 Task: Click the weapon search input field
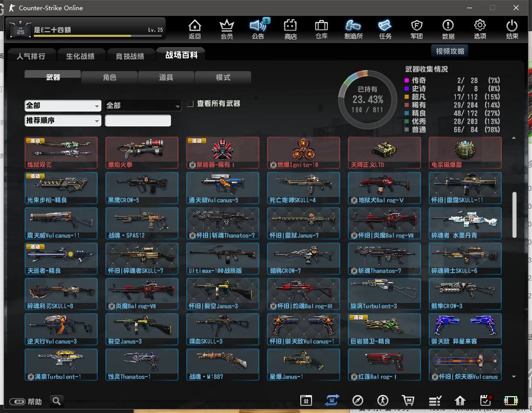click(138, 120)
